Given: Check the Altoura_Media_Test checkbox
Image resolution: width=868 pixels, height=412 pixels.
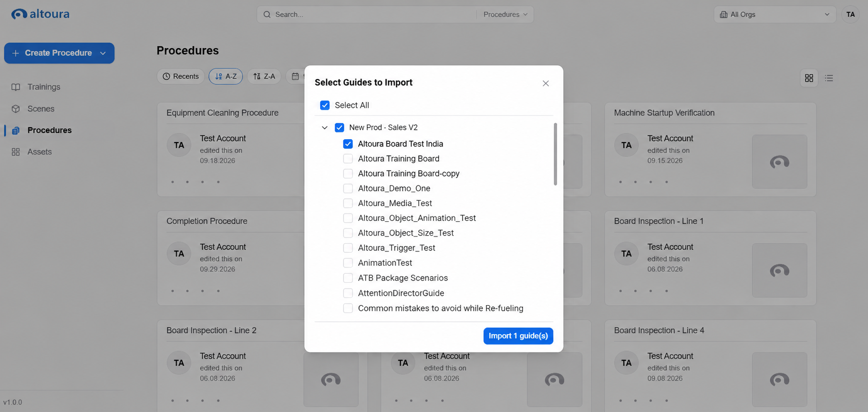Looking at the screenshot, I should [348, 203].
